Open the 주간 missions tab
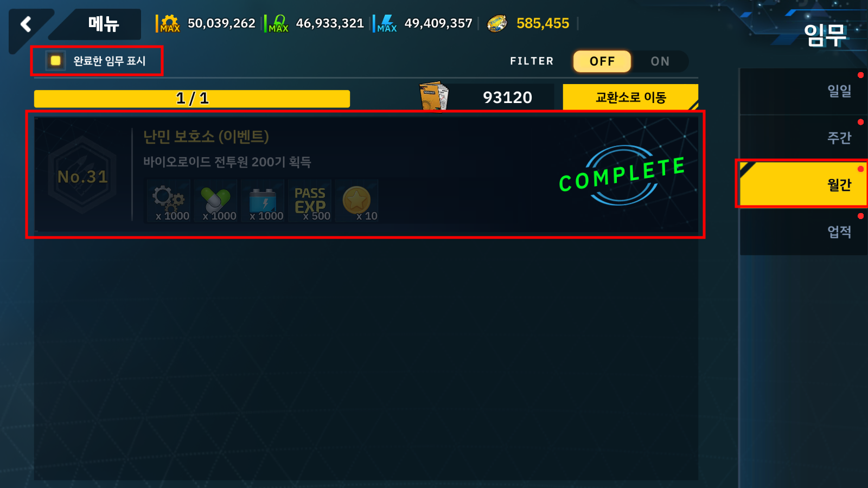868x488 pixels. point(803,138)
